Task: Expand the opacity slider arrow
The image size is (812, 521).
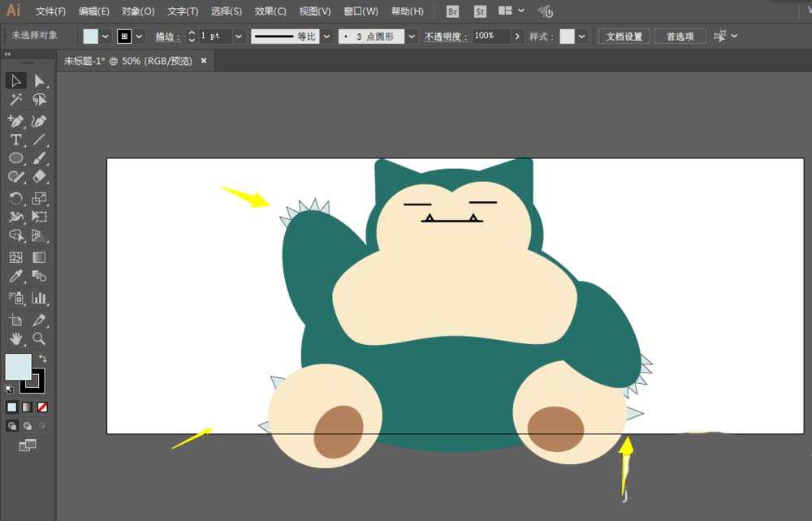Action: coord(516,37)
